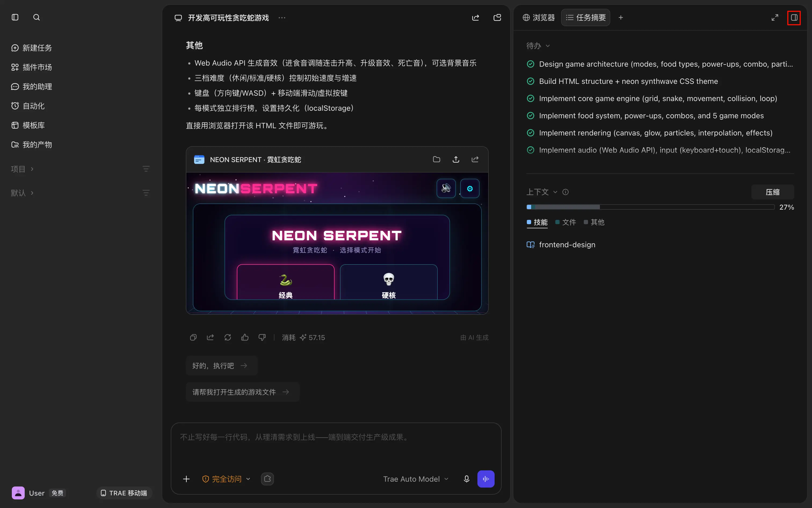Add a new panel tab with plus

(621, 17)
